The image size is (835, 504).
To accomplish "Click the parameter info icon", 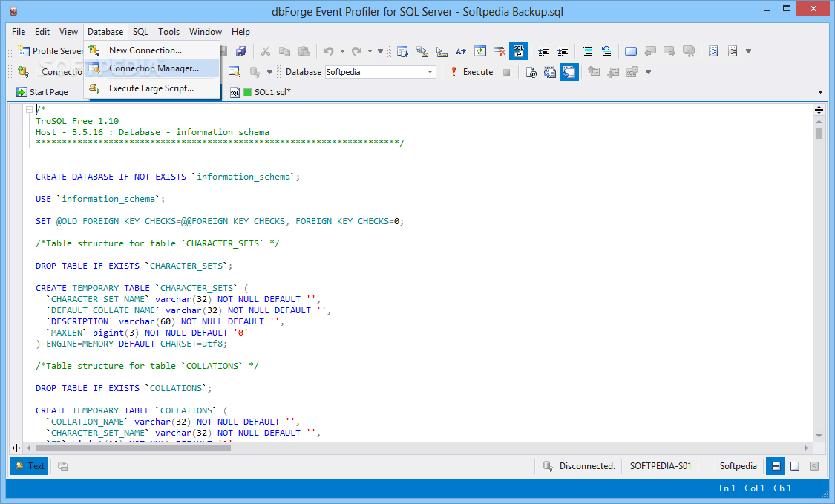I will point(422,51).
